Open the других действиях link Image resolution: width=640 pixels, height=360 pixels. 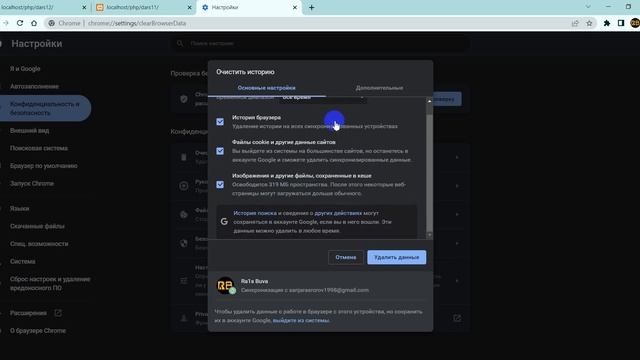pyautogui.click(x=338, y=213)
